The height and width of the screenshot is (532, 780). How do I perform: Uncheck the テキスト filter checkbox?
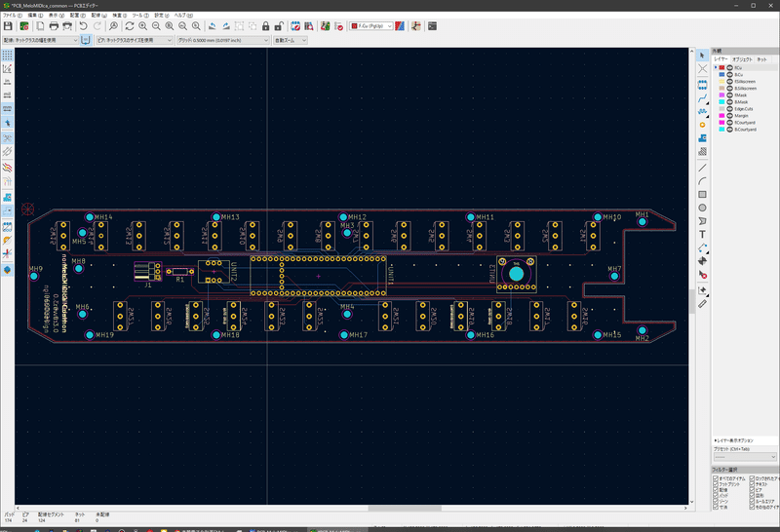click(752, 484)
